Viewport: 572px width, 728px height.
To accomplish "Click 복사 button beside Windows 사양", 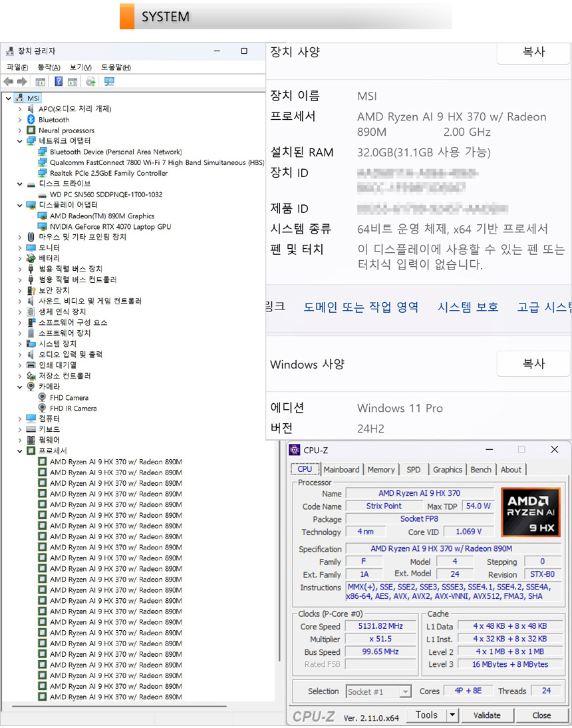I will [533, 364].
